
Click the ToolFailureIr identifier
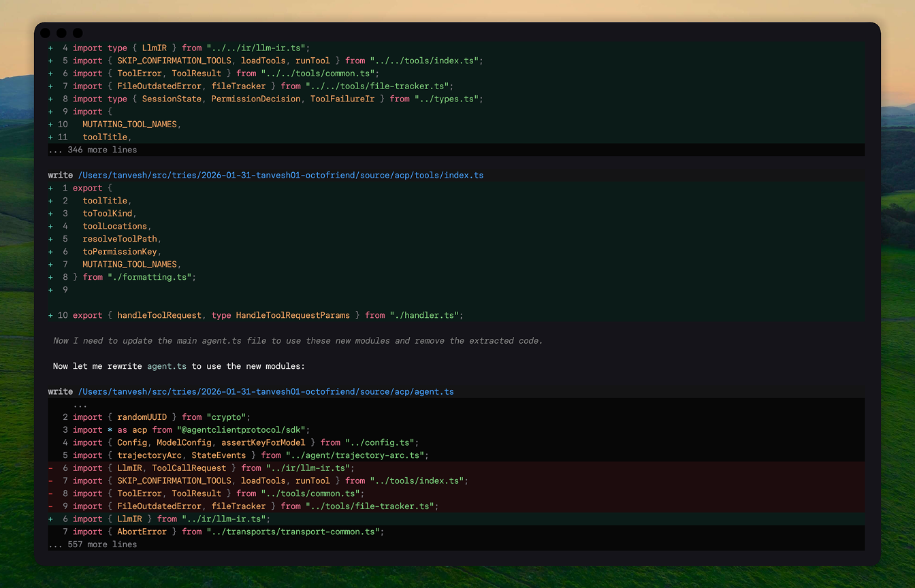342,99
